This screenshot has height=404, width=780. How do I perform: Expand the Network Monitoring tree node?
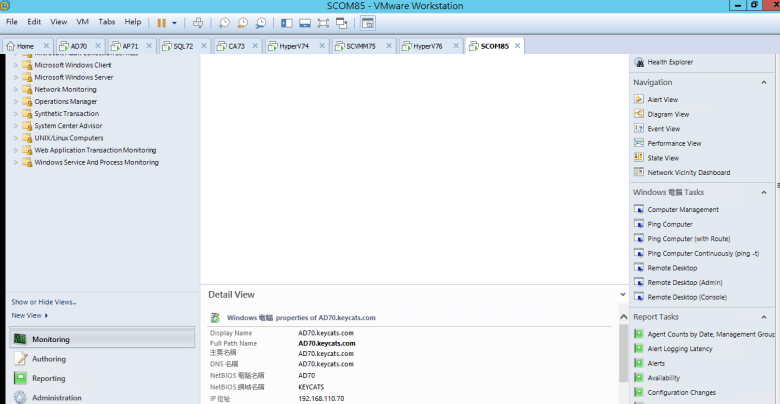point(15,89)
